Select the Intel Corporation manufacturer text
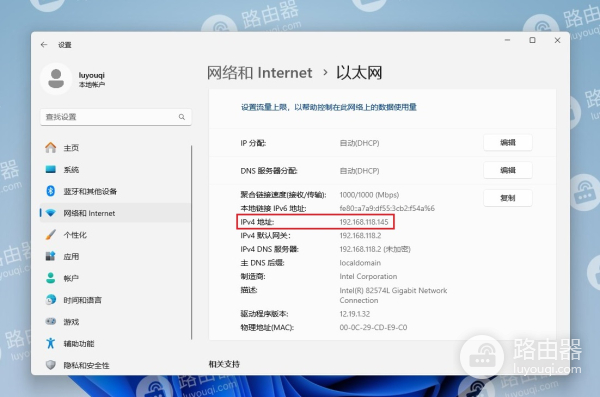This screenshot has height=397, width=600. pyautogui.click(x=368, y=276)
